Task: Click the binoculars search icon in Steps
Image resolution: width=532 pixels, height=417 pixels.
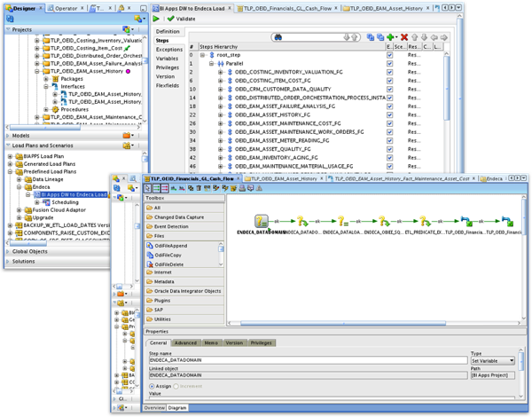Action: click(278, 37)
